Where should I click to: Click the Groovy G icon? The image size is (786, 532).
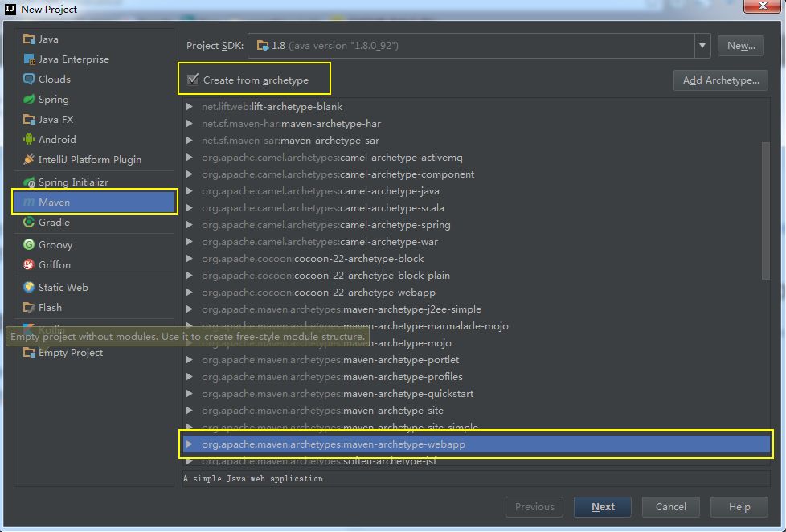coord(29,244)
